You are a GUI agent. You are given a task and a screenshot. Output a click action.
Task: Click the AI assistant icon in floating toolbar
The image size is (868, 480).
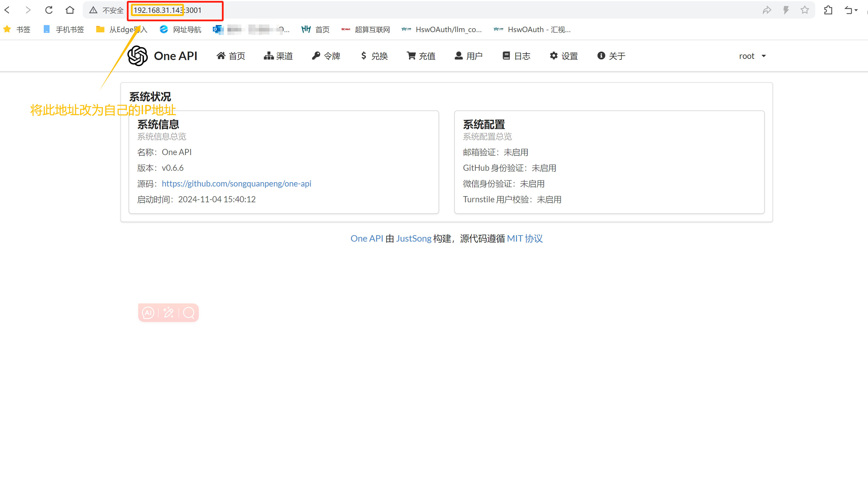coord(148,313)
